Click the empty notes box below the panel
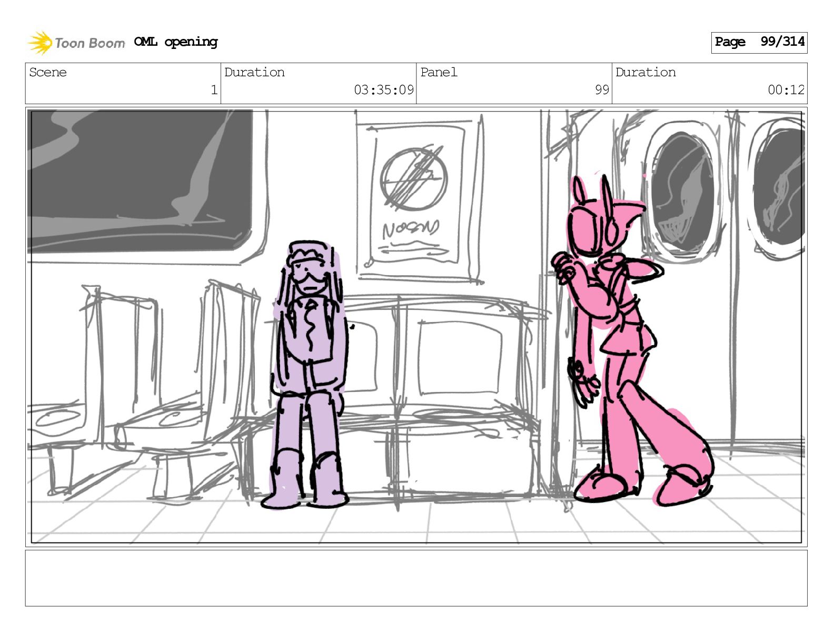Viewport: 834px width, 644px height. [x=416, y=578]
